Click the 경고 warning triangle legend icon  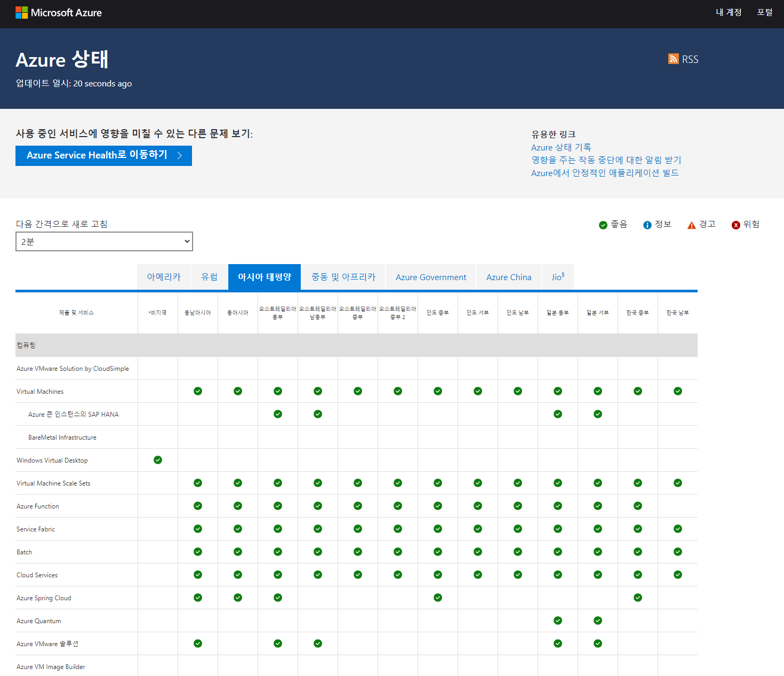tap(692, 225)
